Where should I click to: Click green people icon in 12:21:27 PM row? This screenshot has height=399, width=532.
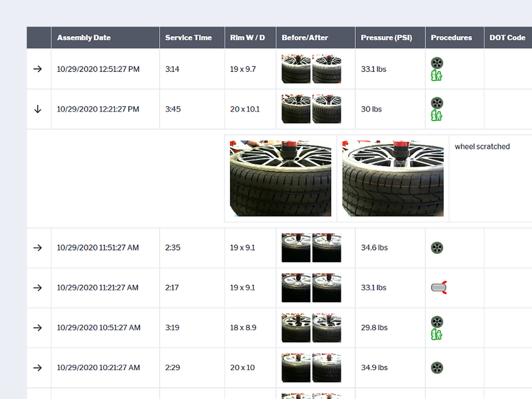437,115
